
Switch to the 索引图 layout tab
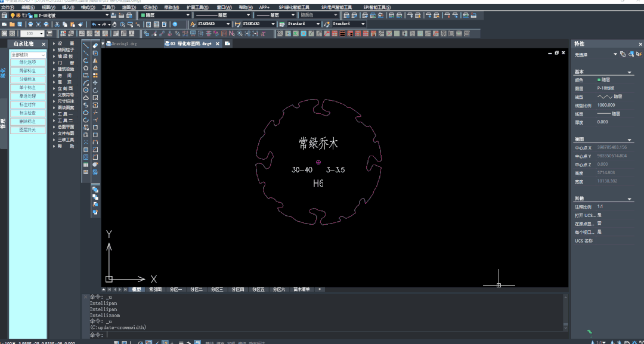[155, 289]
